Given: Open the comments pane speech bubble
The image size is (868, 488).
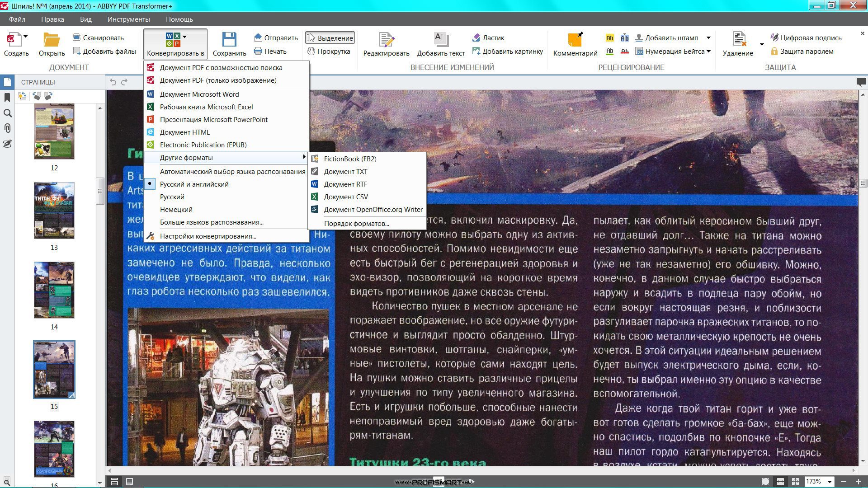Looking at the screenshot, I should tap(861, 82).
